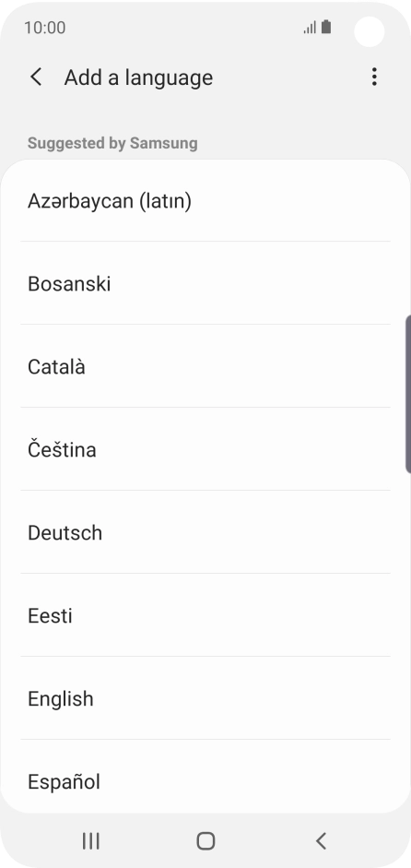Select English language entry
Image resolution: width=411 pixels, height=868 pixels.
(x=205, y=698)
